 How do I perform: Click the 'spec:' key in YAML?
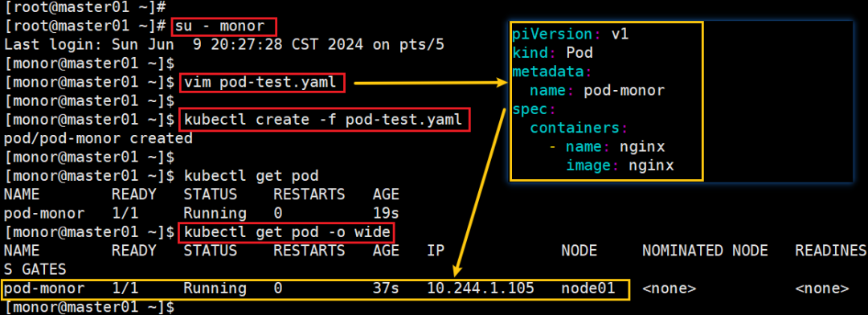click(534, 109)
